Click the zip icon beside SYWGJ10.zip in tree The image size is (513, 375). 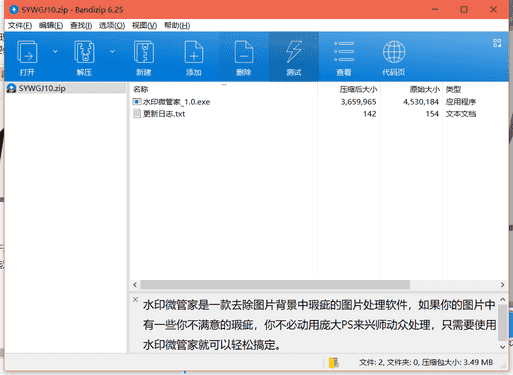coord(12,88)
